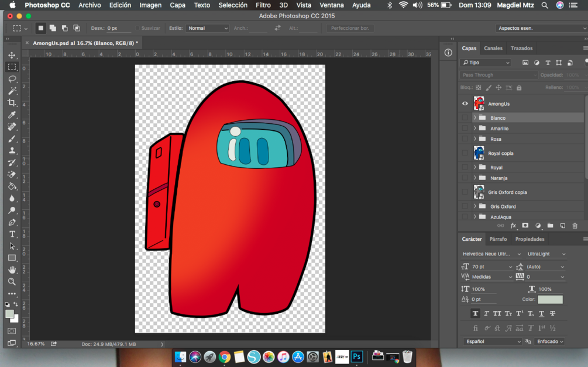Expand the Gris Oxford layer group
588x367 pixels.
474,206
